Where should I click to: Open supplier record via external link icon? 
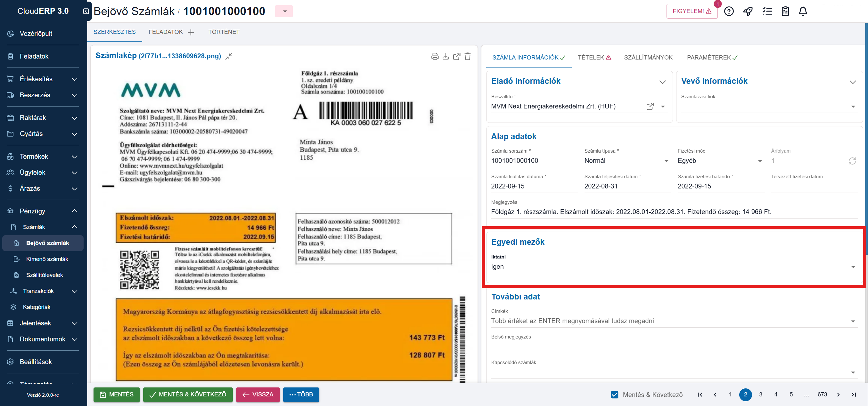(x=650, y=107)
